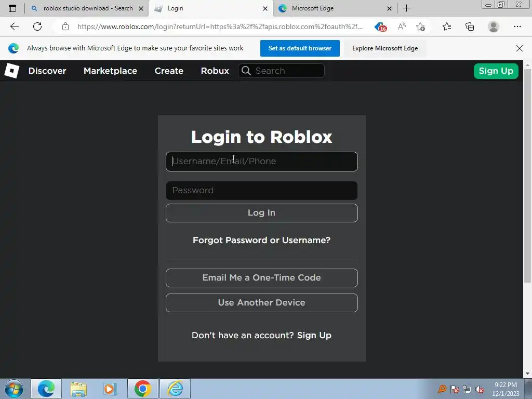Open Edge Settings and more menu
The width and height of the screenshot is (532, 399).
click(517, 26)
